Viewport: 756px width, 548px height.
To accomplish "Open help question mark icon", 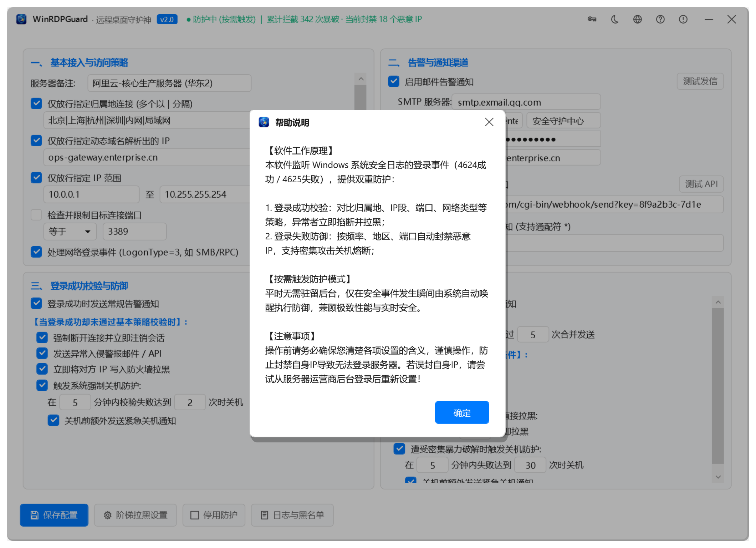I will click(x=660, y=19).
